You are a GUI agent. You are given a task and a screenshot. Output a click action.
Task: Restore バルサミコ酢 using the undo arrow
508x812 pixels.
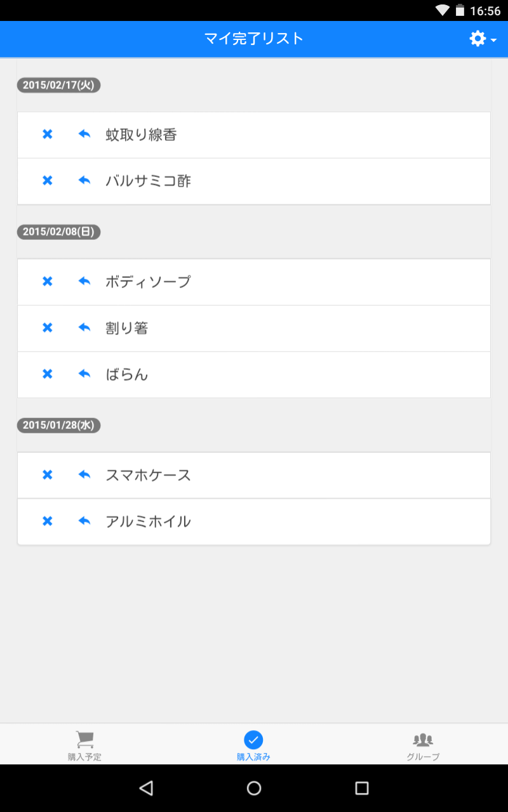point(84,181)
